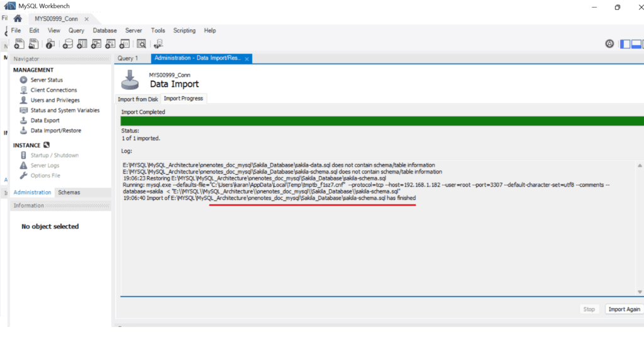This screenshot has width=644, height=337.
Task: Open Data Export
Action: [x=45, y=120]
